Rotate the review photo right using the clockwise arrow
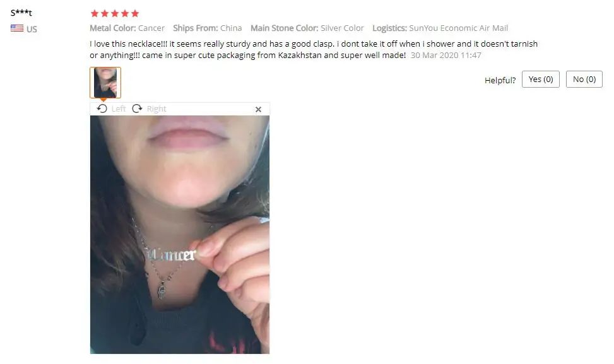Screen dimensions: 614x364 point(137,109)
